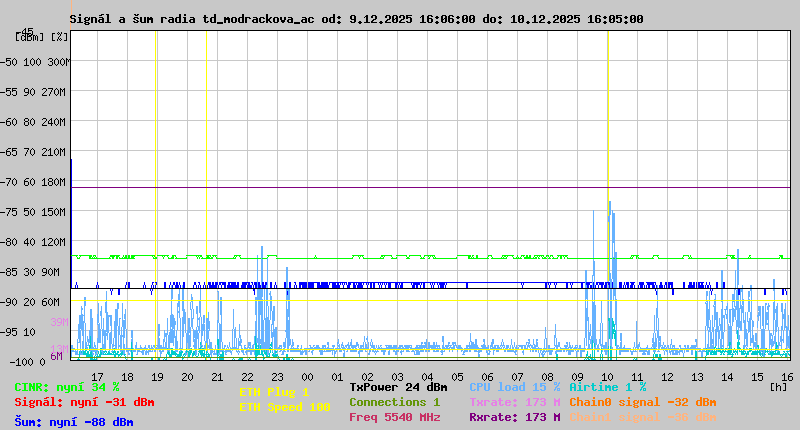The height and width of the screenshot is (430, 800).
Task: Click hour '19' on the time axis
Action: pos(157,377)
